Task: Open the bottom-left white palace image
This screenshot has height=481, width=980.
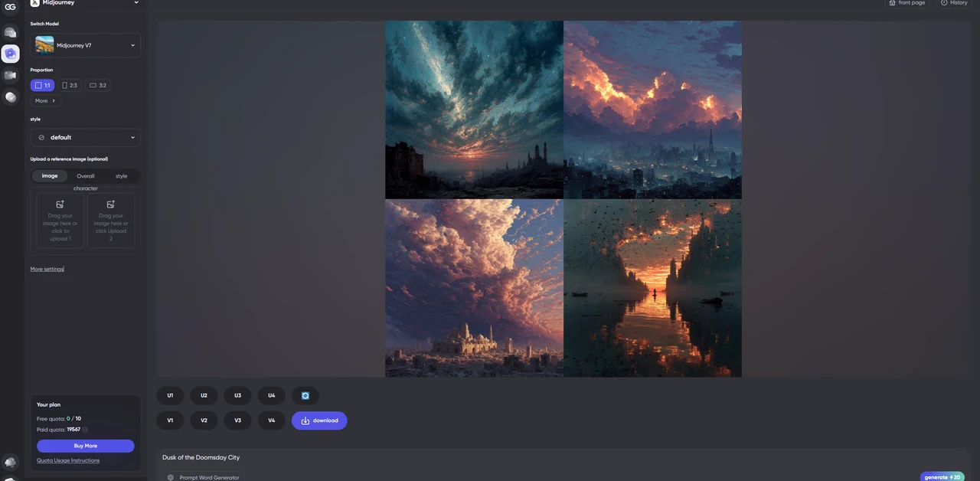Action: tap(474, 288)
